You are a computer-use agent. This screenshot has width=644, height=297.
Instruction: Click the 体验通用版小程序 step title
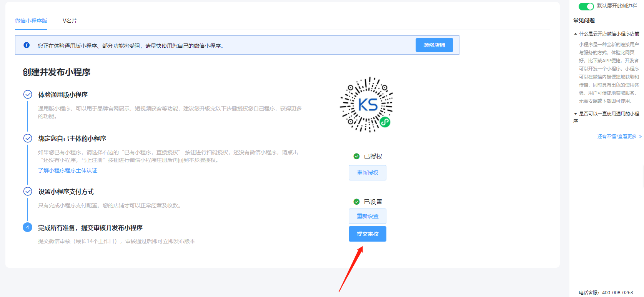63,95
